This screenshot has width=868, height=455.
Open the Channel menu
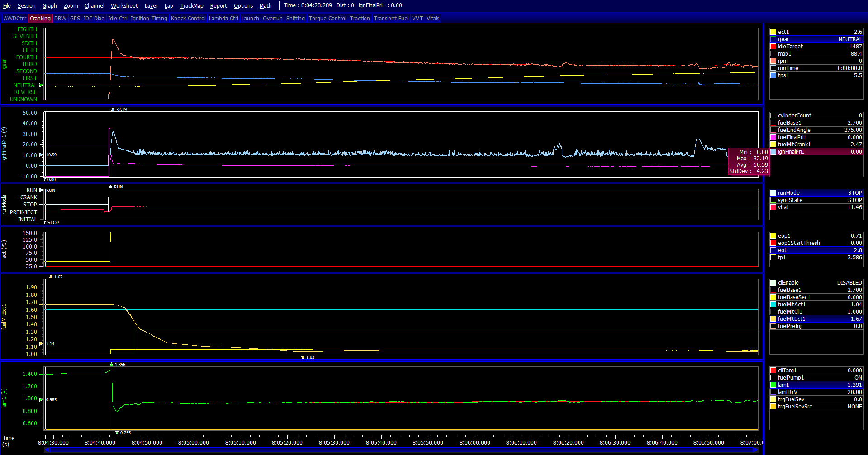(94, 5)
